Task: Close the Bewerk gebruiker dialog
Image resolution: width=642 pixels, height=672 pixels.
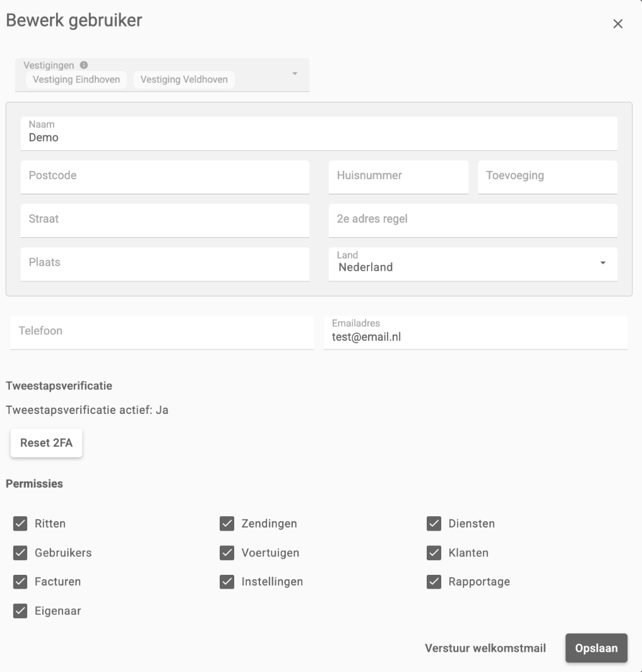Action: pos(617,24)
